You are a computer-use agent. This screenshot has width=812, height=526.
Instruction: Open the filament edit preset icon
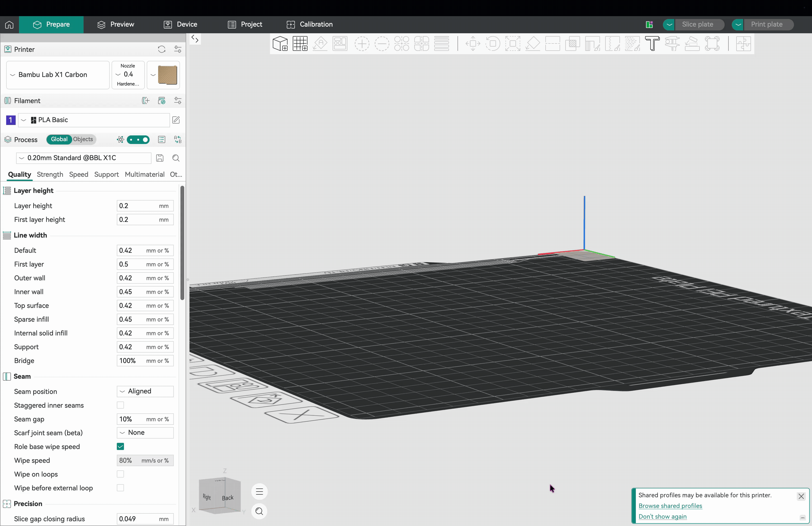click(x=176, y=120)
